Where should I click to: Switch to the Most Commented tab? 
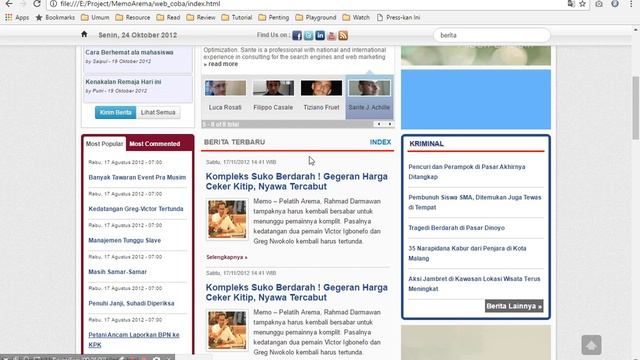(155, 144)
